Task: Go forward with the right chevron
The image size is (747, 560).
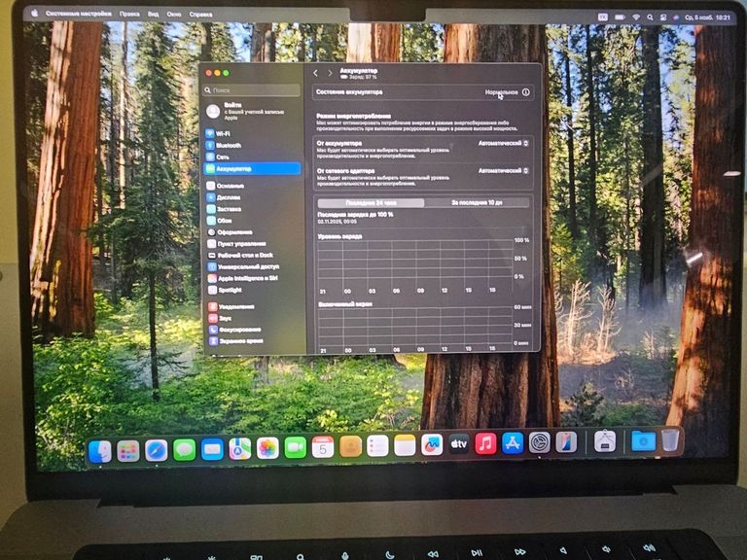Action: click(330, 73)
